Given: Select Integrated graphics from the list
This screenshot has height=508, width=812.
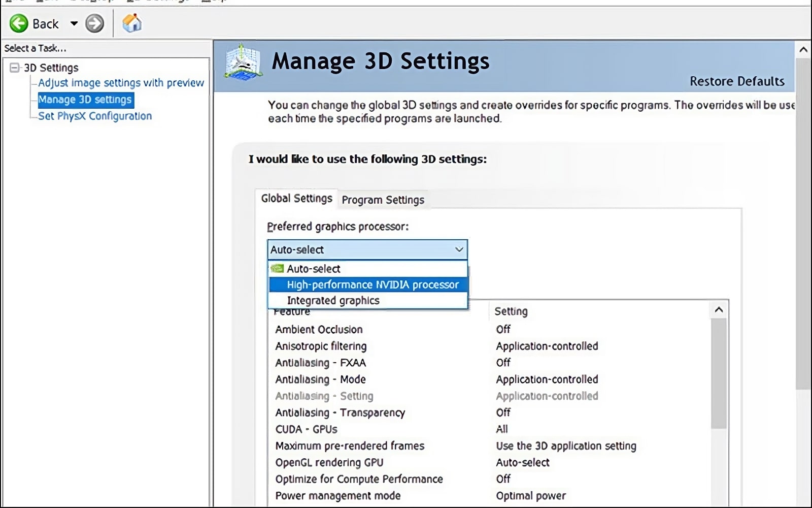Looking at the screenshot, I should tap(333, 300).
